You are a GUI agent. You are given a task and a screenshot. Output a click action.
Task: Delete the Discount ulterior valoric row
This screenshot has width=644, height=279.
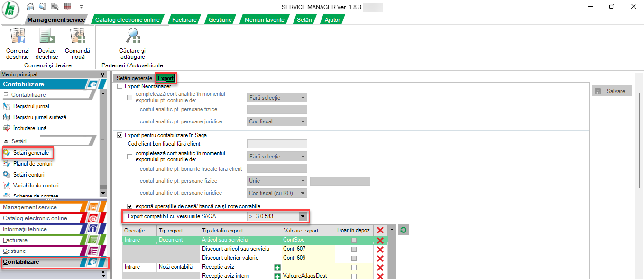[x=380, y=258]
